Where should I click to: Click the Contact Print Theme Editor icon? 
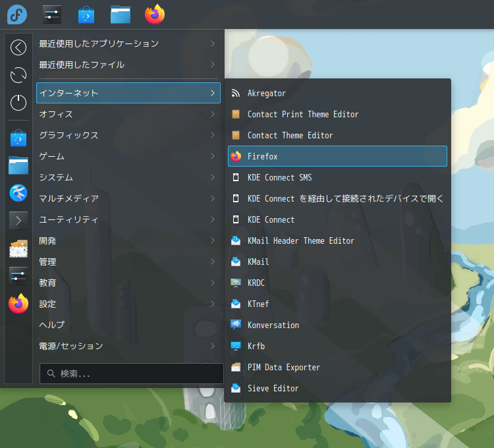(x=236, y=114)
